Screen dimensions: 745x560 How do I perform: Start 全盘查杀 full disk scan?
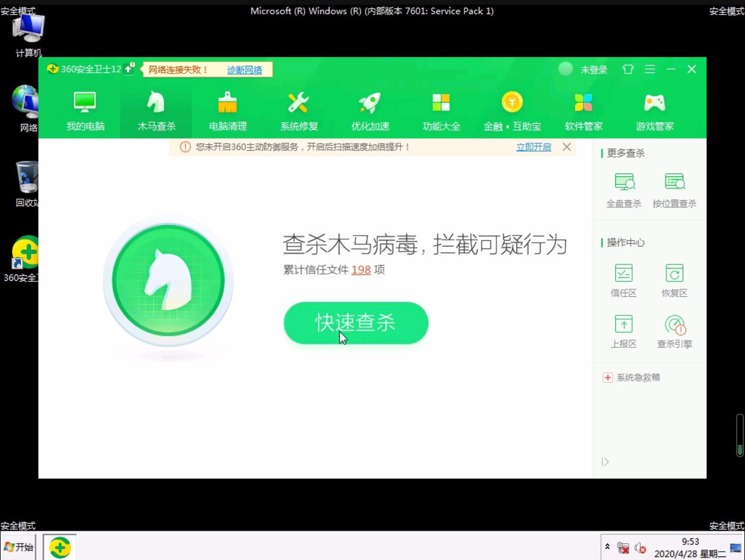[x=624, y=190]
